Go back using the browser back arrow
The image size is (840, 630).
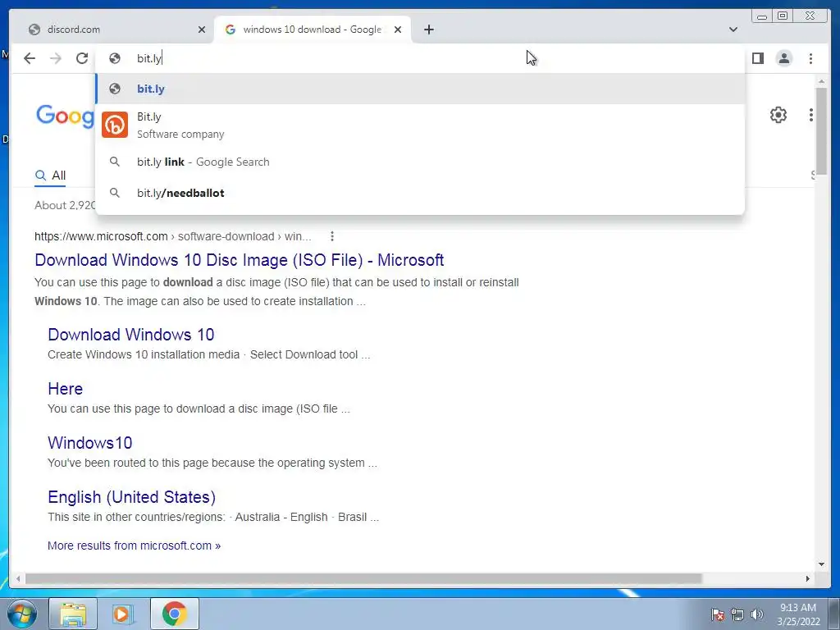(30, 58)
